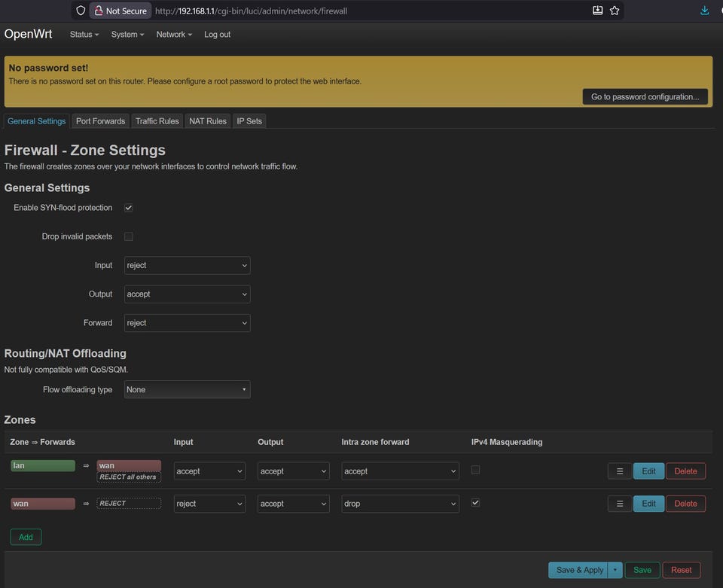
Task: Open the Network menu
Action: (x=174, y=35)
